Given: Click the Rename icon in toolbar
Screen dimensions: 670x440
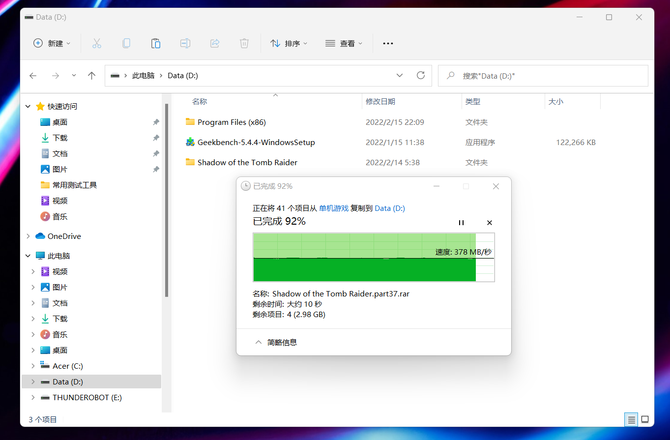Looking at the screenshot, I should click(185, 44).
